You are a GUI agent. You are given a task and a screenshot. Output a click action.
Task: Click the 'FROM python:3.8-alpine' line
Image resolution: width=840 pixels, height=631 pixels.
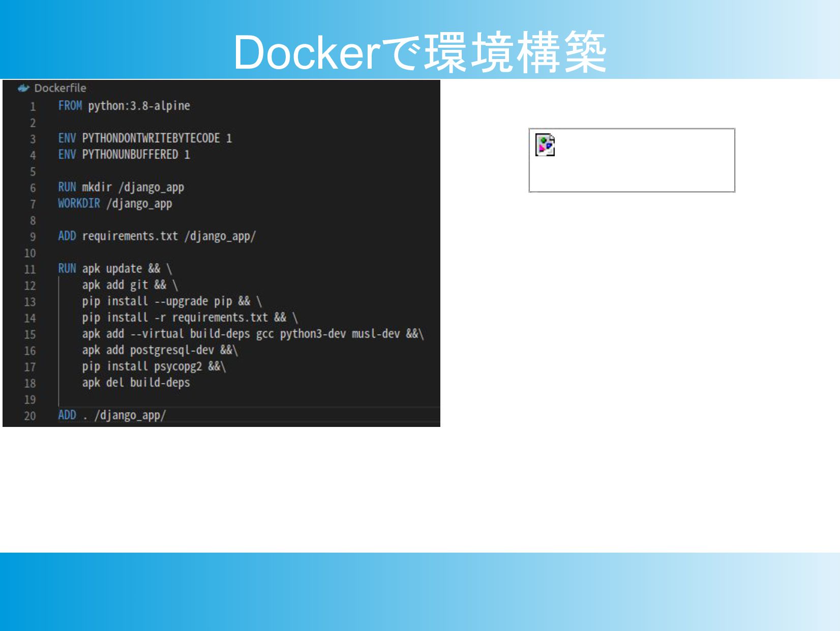click(124, 106)
